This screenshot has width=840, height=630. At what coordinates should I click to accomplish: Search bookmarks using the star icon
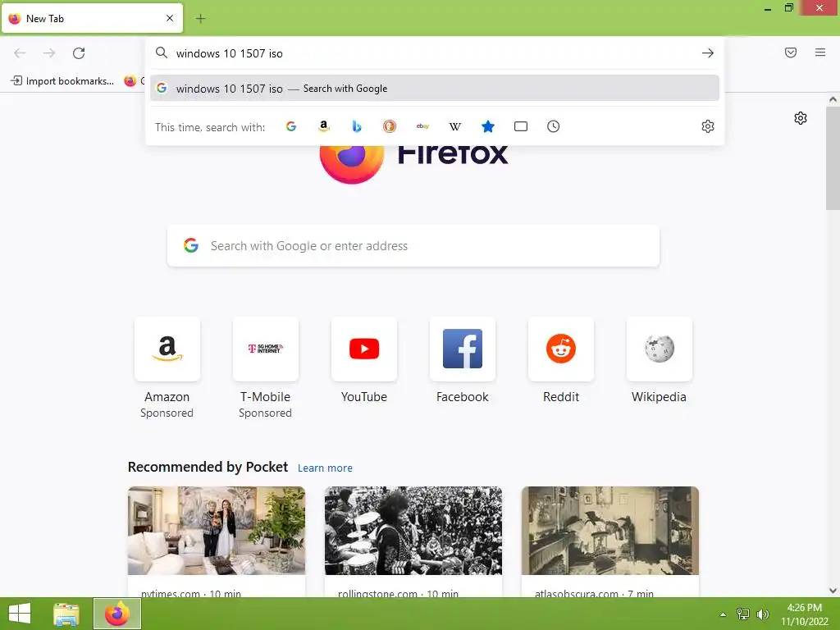[488, 126]
